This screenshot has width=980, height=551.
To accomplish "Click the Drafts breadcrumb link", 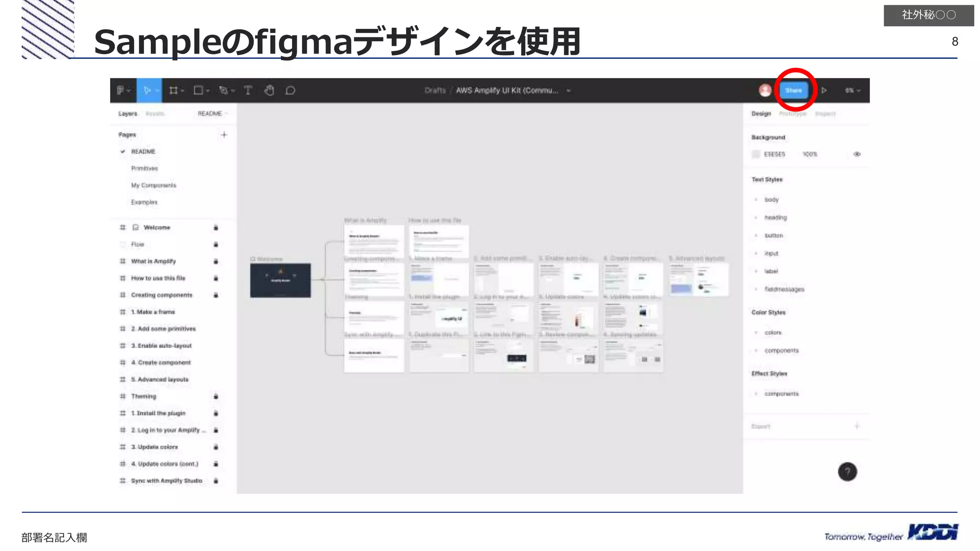I will (x=435, y=90).
